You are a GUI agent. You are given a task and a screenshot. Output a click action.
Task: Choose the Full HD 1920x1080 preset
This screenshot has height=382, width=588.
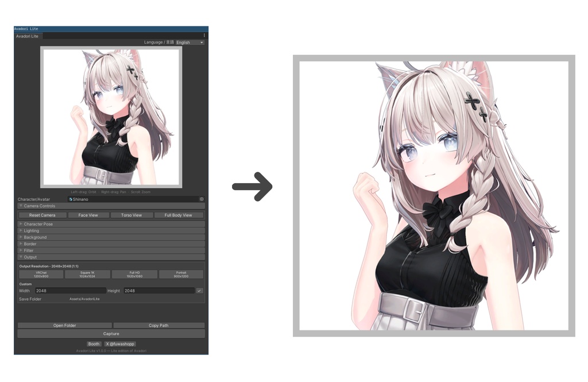[x=134, y=275]
